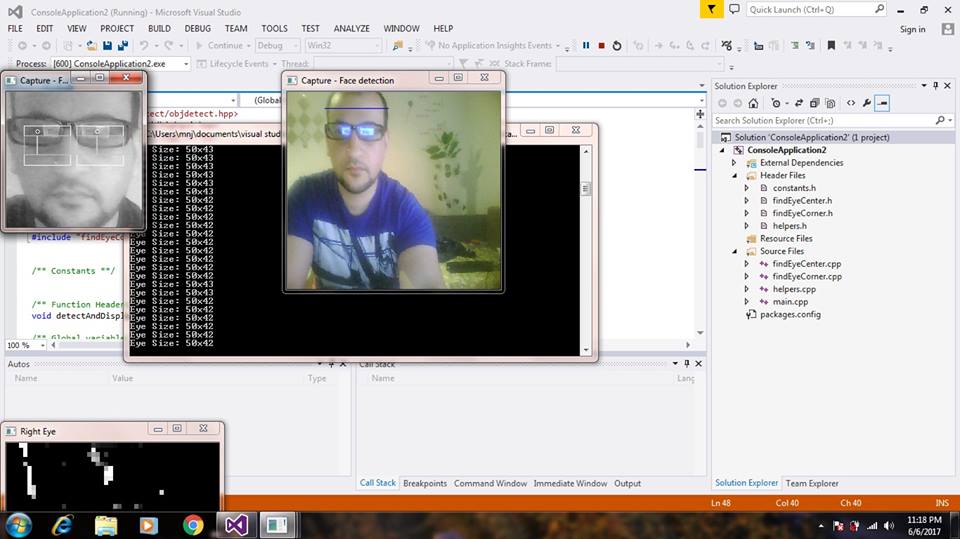Screen dimensions: 960x539
Task: Click the Resource Files folder
Action: tap(786, 238)
